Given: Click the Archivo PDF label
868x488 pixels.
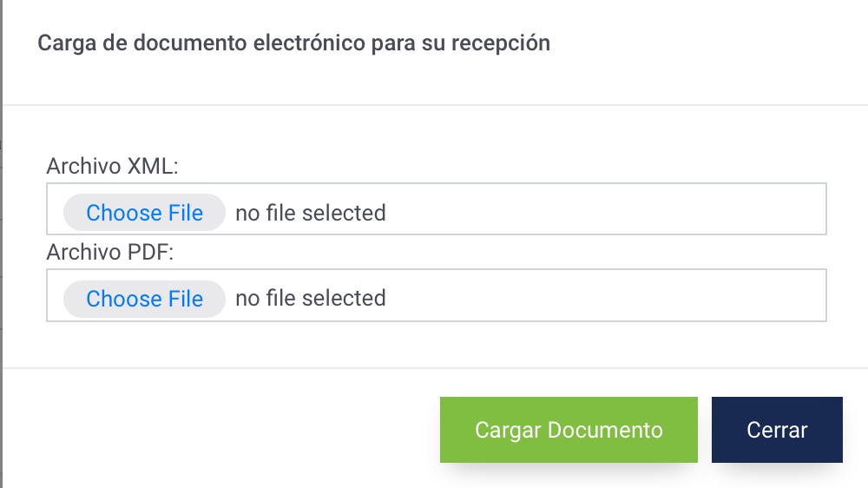Looking at the screenshot, I should click(111, 253).
